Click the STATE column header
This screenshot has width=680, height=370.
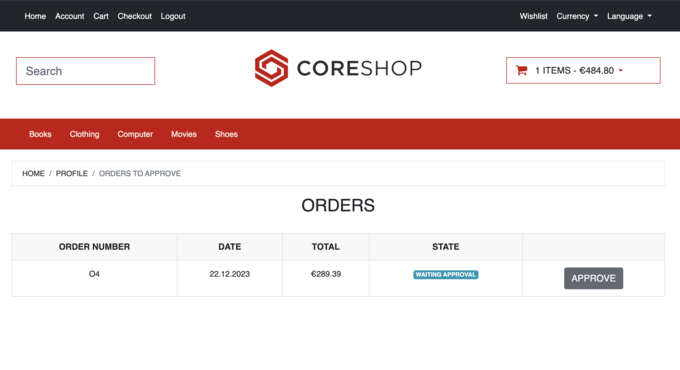pyautogui.click(x=445, y=247)
